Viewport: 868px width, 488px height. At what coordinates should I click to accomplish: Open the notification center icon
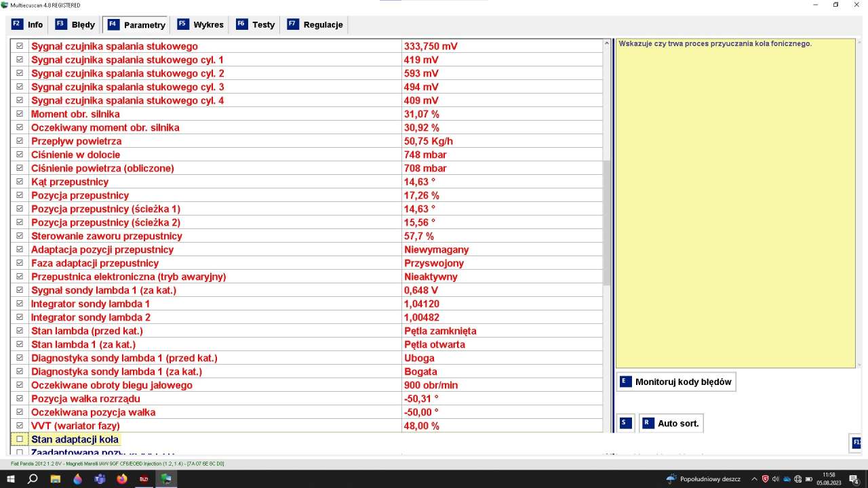click(x=854, y=479)
